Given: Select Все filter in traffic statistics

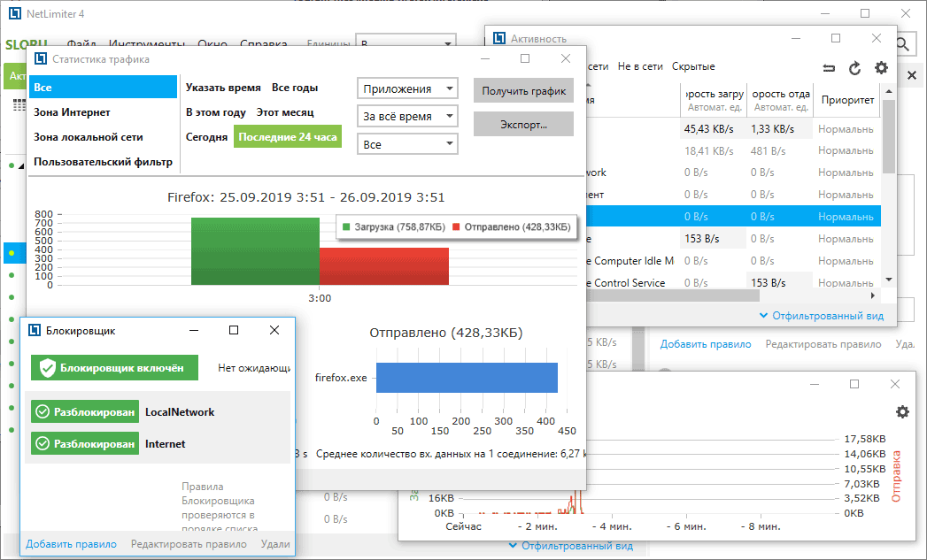Looking at the screenshot, I should (103, 87).
